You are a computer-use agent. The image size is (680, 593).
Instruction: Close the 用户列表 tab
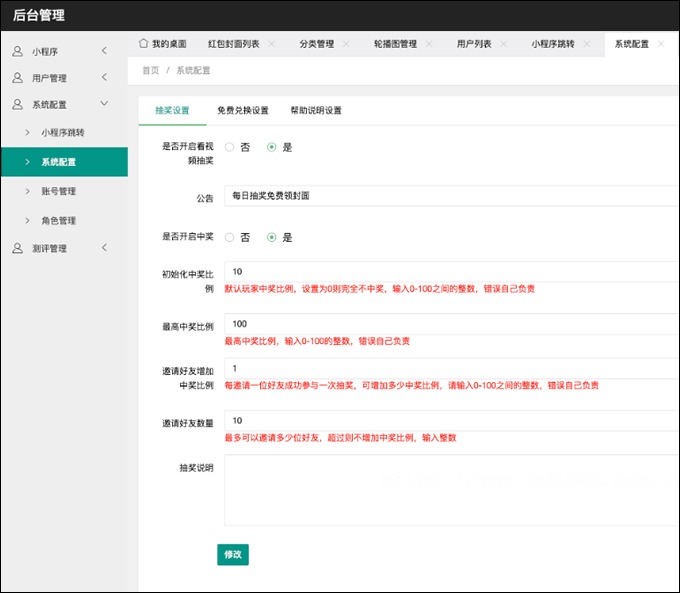(503, 44)
